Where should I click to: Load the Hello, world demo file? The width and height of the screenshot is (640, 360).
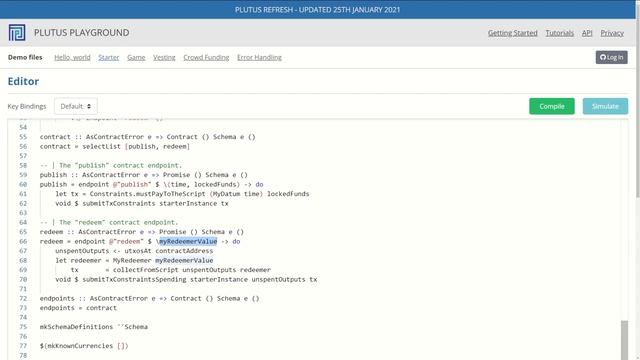point(72,58)
